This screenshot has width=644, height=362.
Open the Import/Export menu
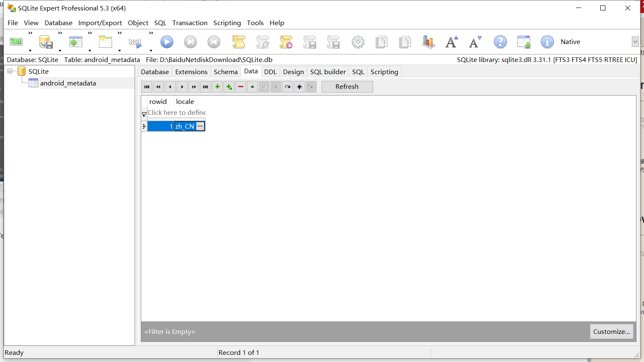[x=100, y=23]
